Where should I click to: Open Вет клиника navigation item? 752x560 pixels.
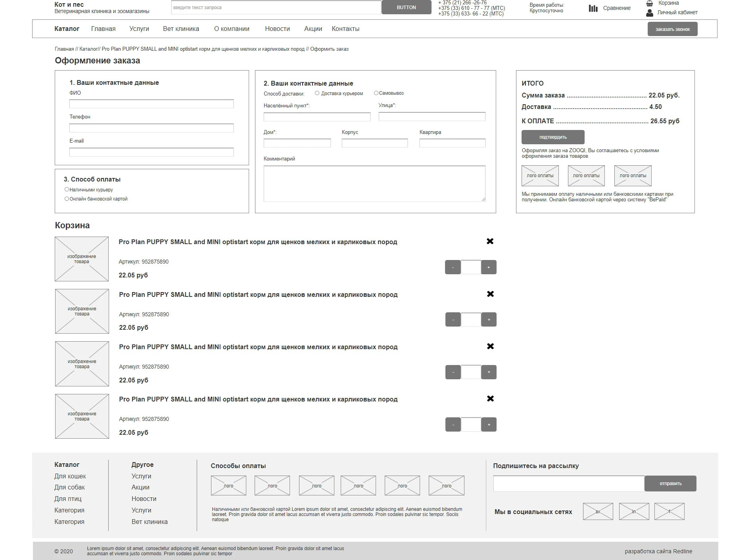click(181, 29)
